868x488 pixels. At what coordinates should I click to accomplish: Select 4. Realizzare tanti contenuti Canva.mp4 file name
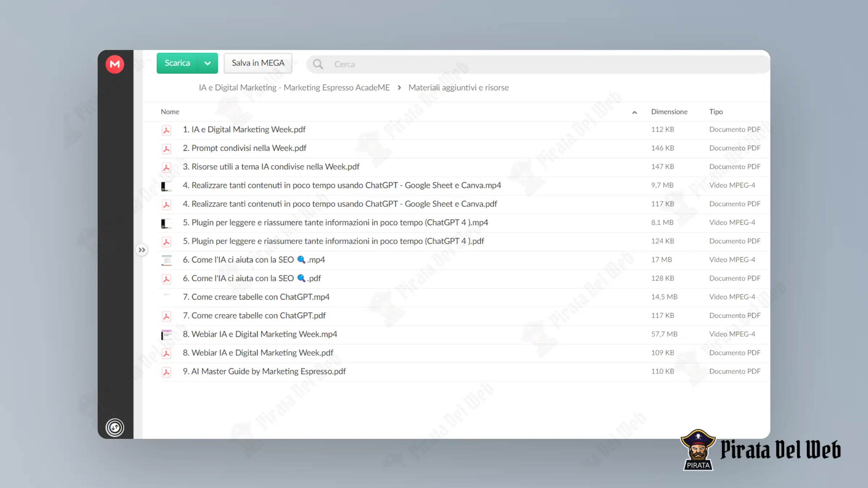coord(342,185)
